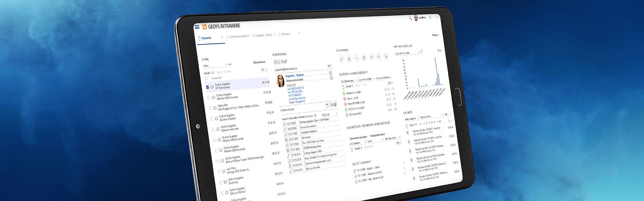
Task: Open the Inbox folder dropdown
Action: pos(215,65)
